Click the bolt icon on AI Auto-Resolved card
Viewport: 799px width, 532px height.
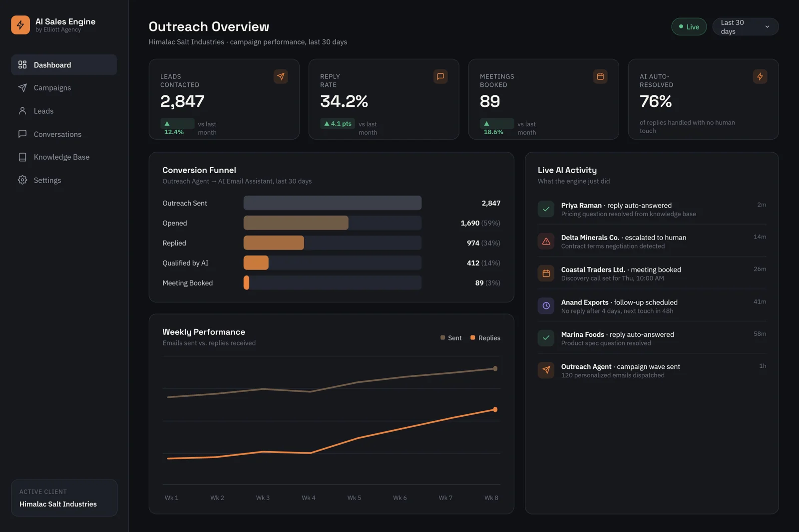(760, 76)
